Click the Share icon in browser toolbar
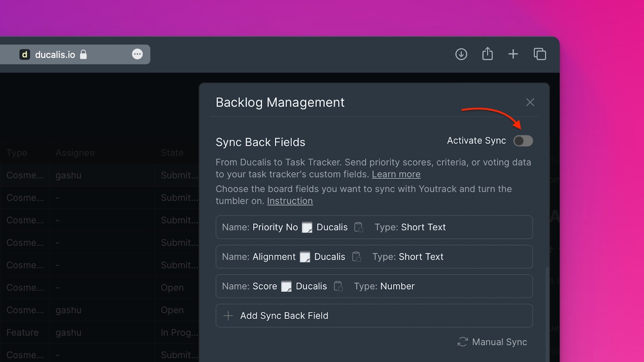This screenshot has height=362, width=644. pos(487,54)
